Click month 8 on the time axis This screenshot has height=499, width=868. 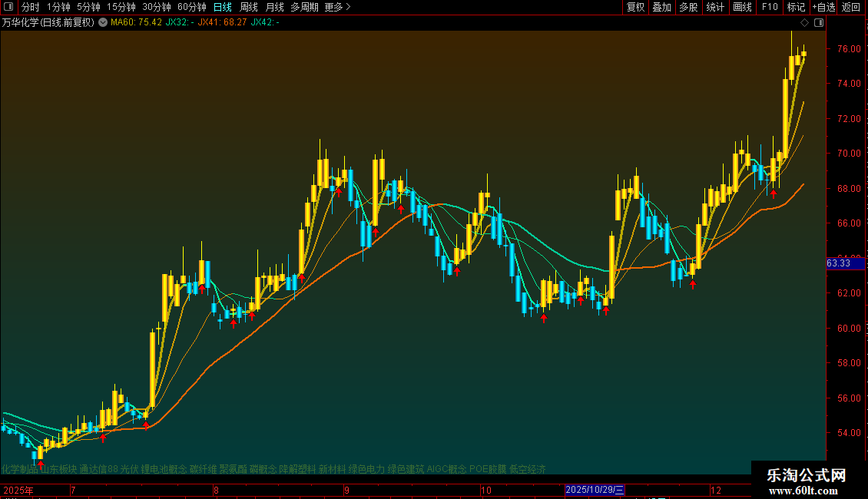[216, 490]
